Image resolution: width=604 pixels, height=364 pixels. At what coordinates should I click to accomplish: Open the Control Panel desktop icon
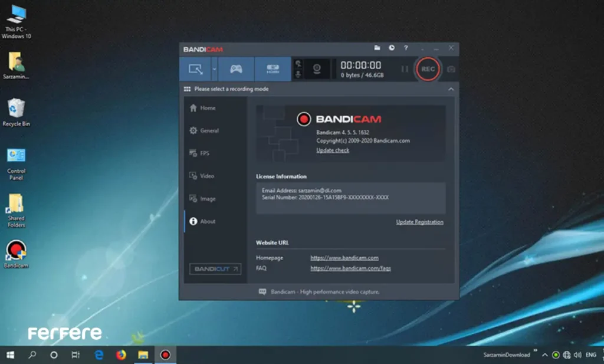(x=16, y=164)
